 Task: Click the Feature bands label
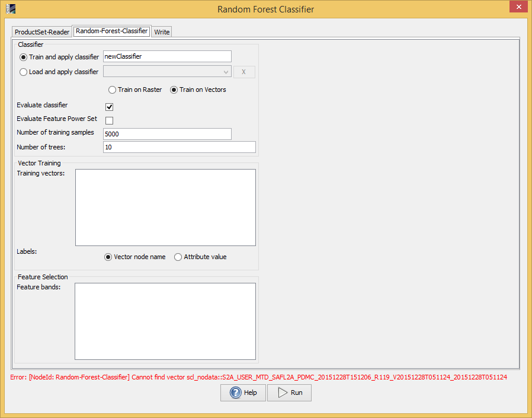tap(39, 288)
